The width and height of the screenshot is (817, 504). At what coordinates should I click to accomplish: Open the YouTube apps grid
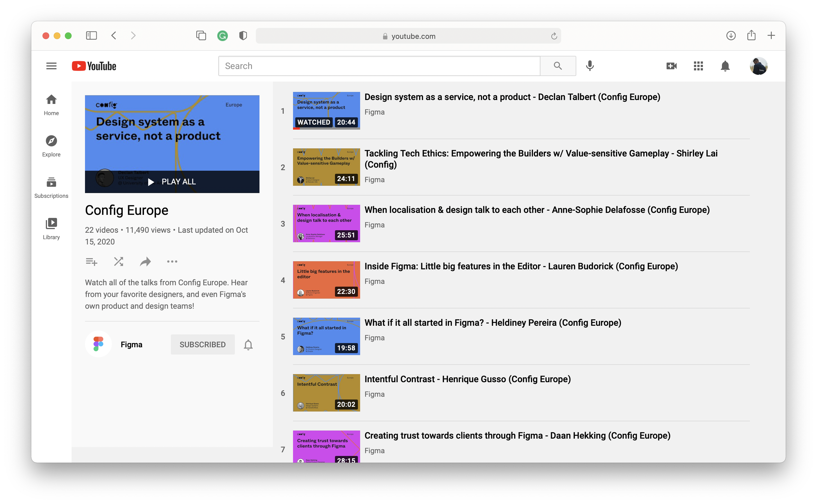698,66
